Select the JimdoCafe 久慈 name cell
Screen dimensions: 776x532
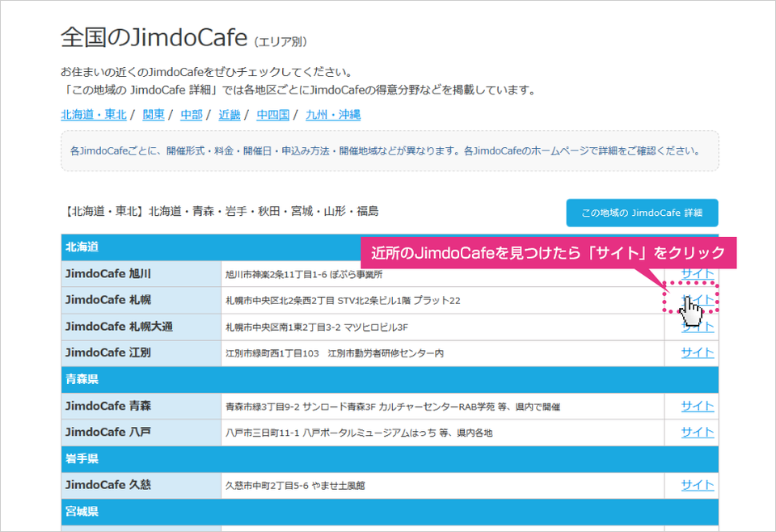click(141, 485)
